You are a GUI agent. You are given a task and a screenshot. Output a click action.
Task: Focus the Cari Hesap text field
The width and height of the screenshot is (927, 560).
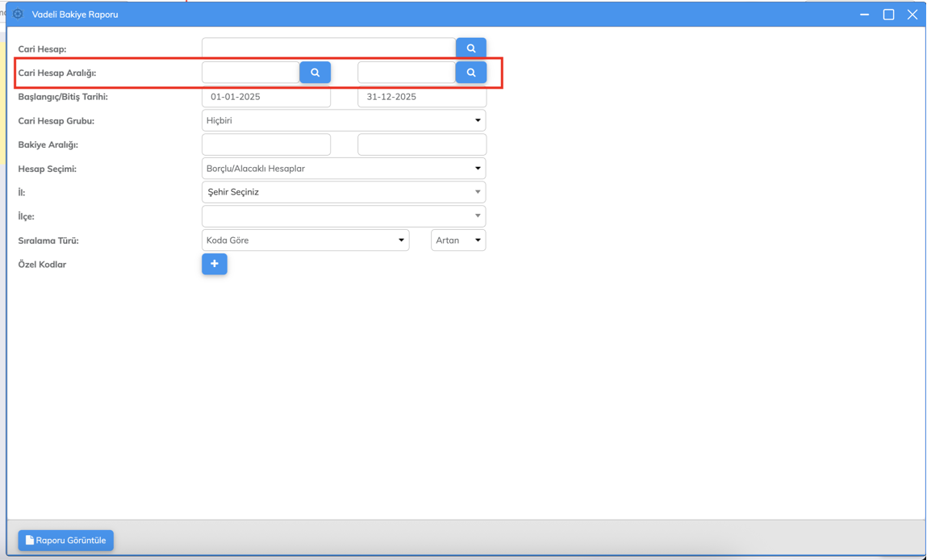pos(328,48)
